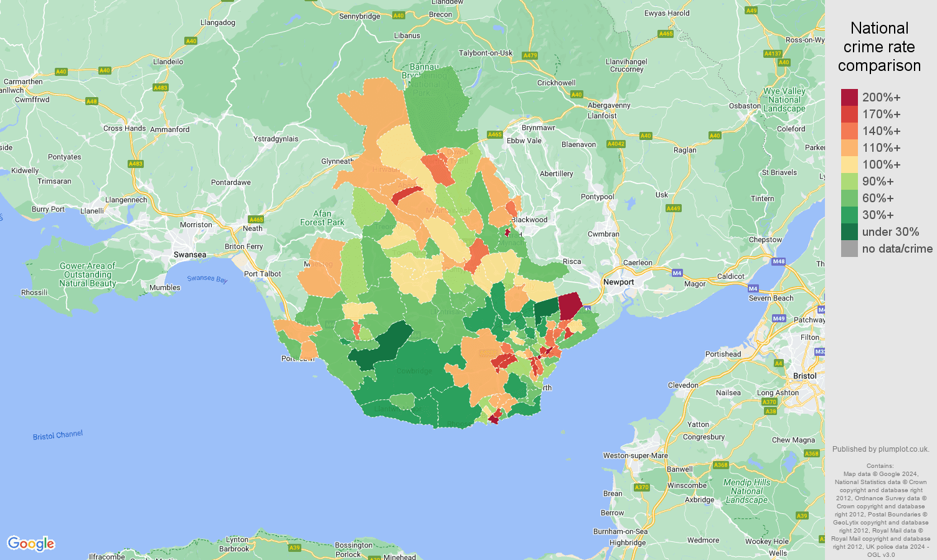The image size is (937, 560).
Task: Click the M48 motorway shield near Chepstow
Action: (x=778, y=261)
